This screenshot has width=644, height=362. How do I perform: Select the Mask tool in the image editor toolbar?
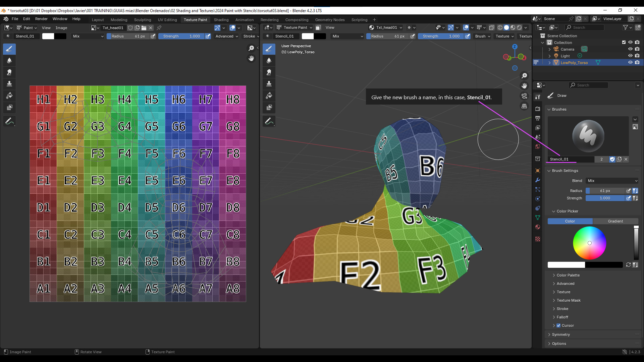(x=9, y=108)
